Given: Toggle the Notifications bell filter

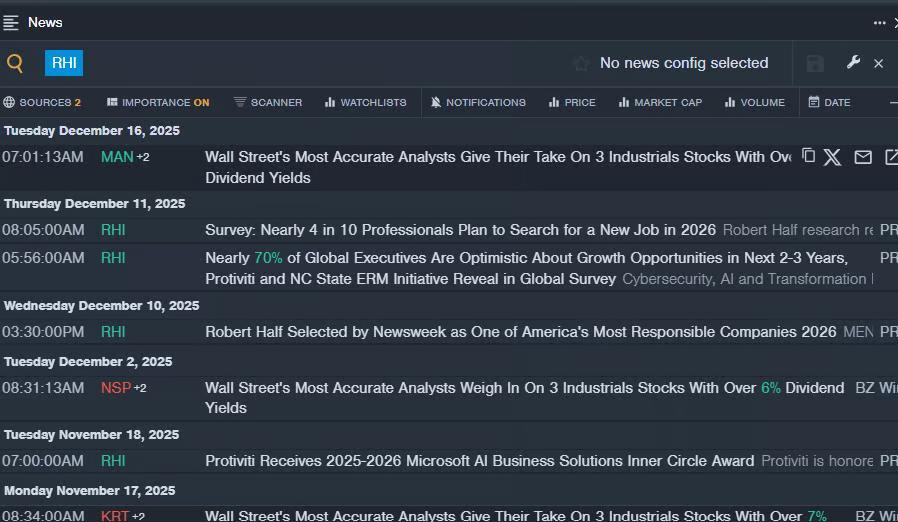Looking at the screenshot, I should coord(477,102).
